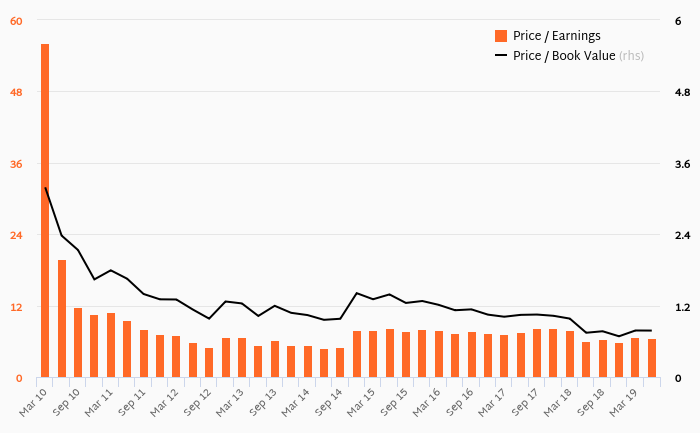The width and height of the screenshot is (700, 433).
Task: Click the 60 value on left axis
Action: pyautogui.click(x=16, y=21)
